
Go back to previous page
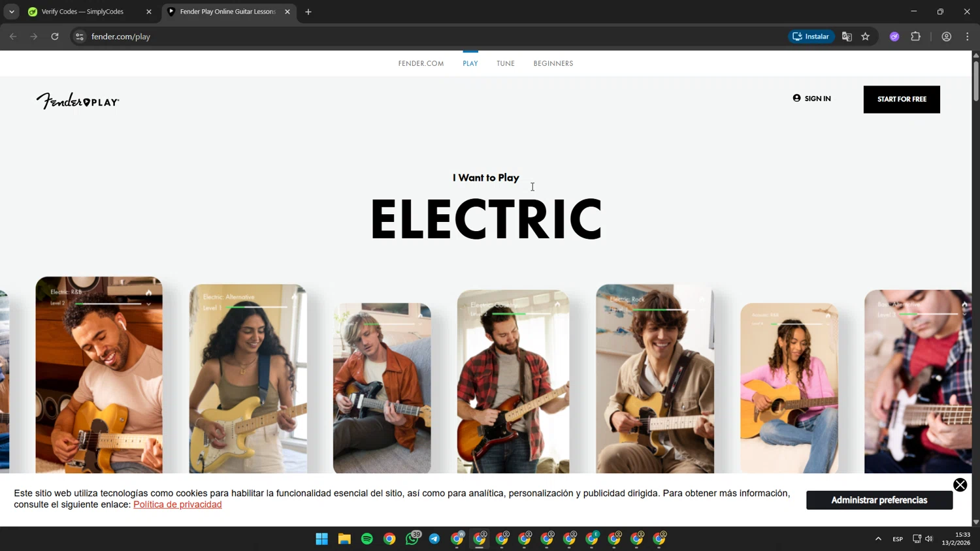[13, 37]
